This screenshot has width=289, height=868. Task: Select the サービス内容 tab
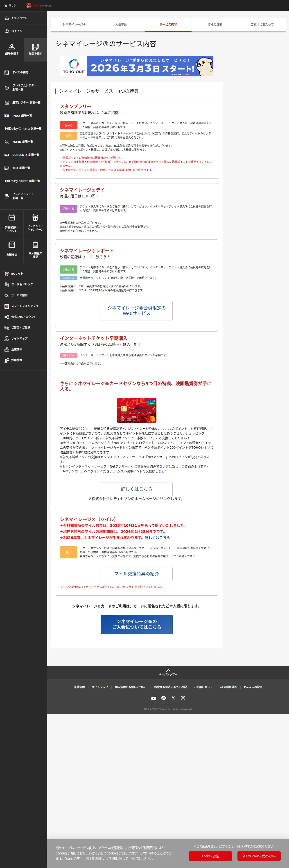168,25
